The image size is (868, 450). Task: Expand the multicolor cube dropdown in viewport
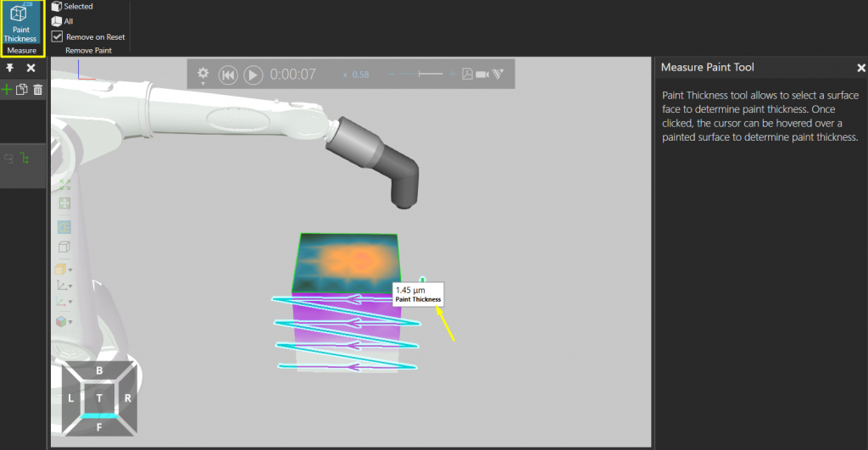click(64, 321)
